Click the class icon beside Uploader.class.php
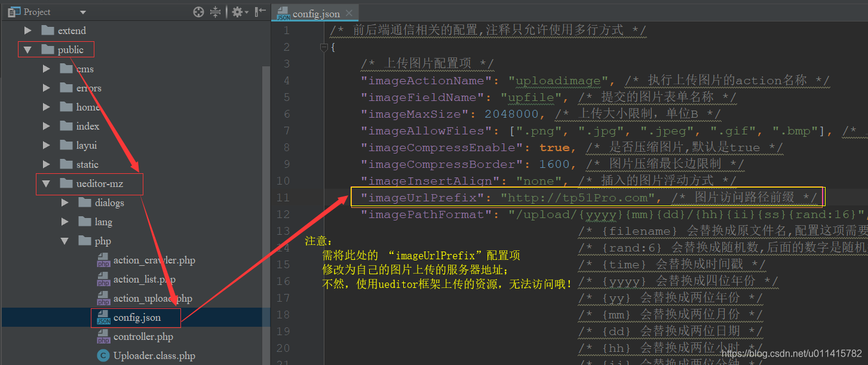The image size is (868, 365). pos(102,355)
